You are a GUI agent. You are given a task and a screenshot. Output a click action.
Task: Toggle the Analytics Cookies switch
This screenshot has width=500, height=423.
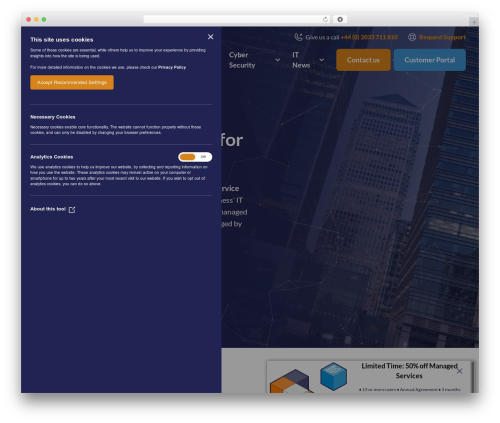(195, 157)
